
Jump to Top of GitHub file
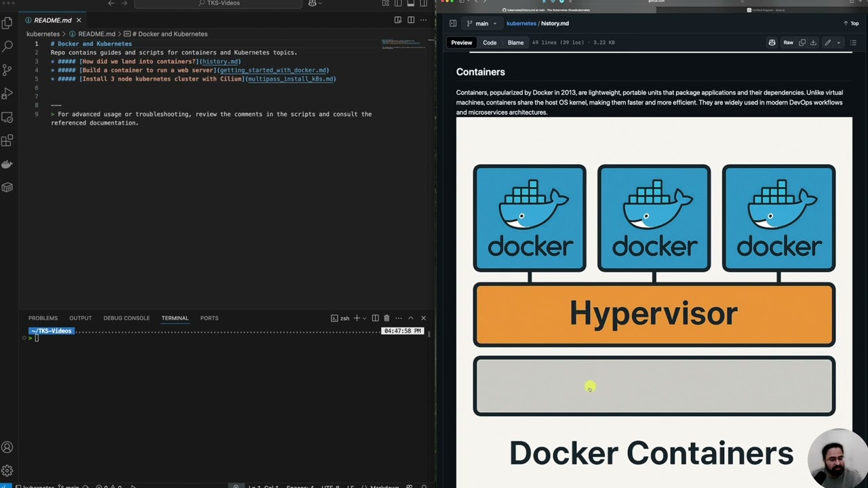pos(851,24)
